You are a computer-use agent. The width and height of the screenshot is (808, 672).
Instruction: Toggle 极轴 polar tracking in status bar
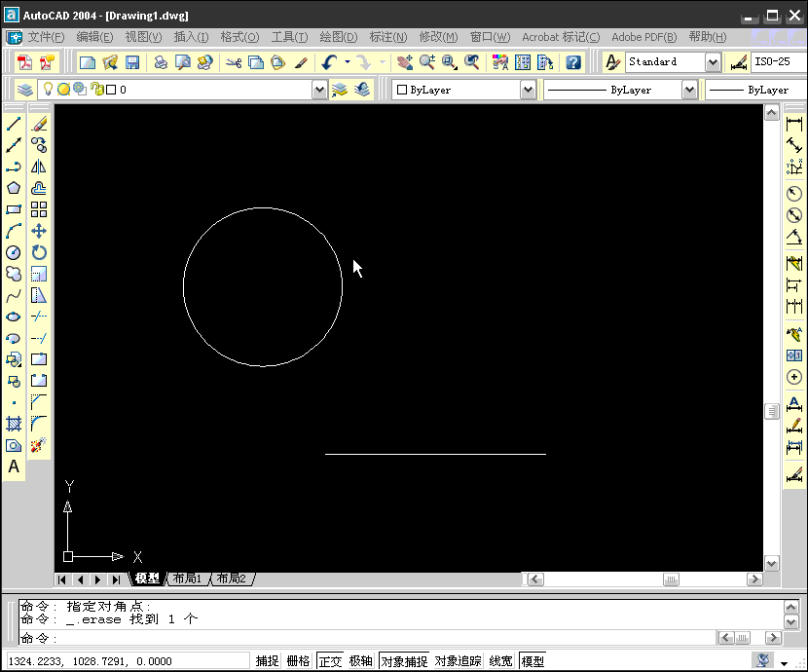[x=361, y=660]
